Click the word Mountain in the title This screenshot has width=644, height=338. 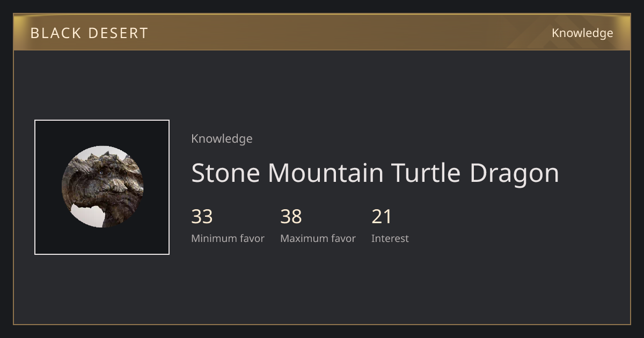pyautogui.click(x=325, y=173)
